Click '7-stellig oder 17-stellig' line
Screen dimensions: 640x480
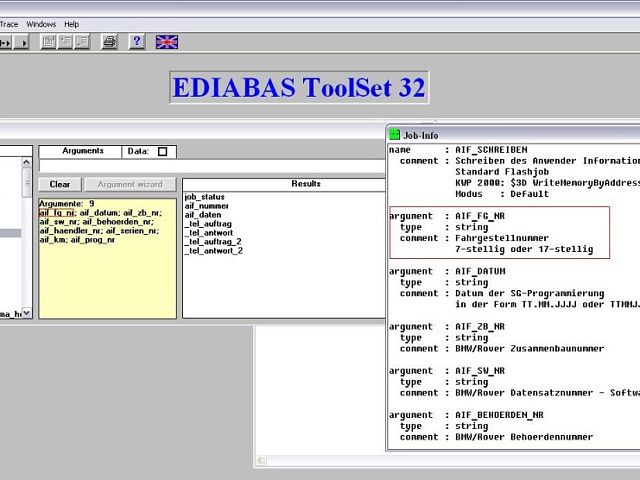pos(524,249)
